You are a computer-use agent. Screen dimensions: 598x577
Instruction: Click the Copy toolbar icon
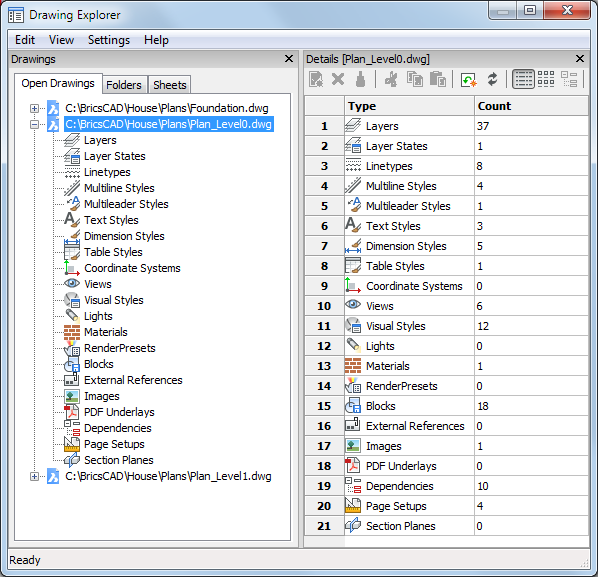(x=415, y=79)
